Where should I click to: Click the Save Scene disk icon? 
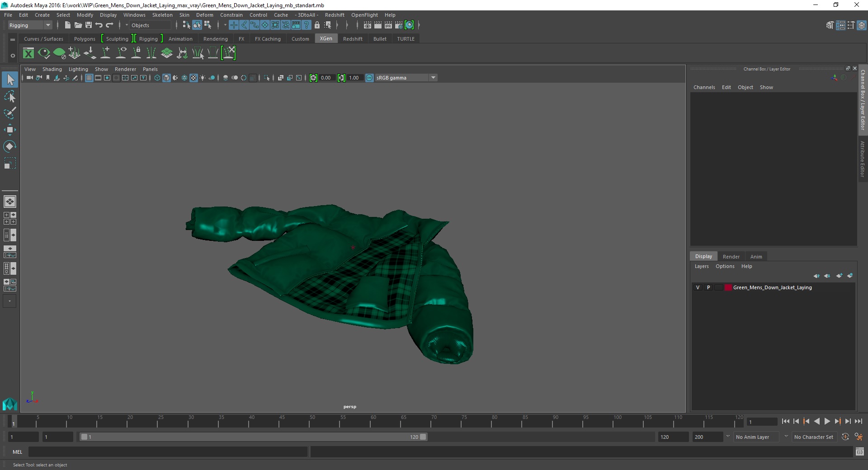tap(89, 25)
